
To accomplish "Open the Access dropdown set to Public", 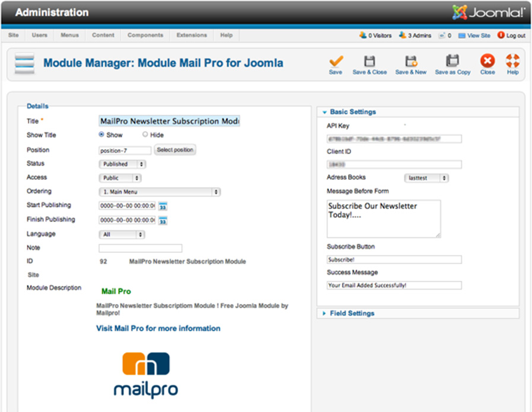I will 120,178.
